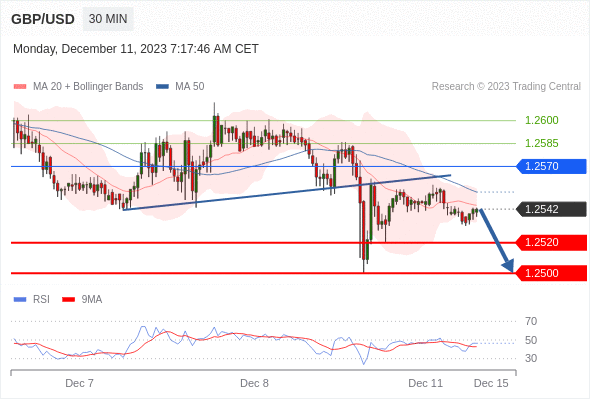This screenshot has width=590, height=400.
Task: Click the Dec 11 date axis label
Action: pos(426,383)
